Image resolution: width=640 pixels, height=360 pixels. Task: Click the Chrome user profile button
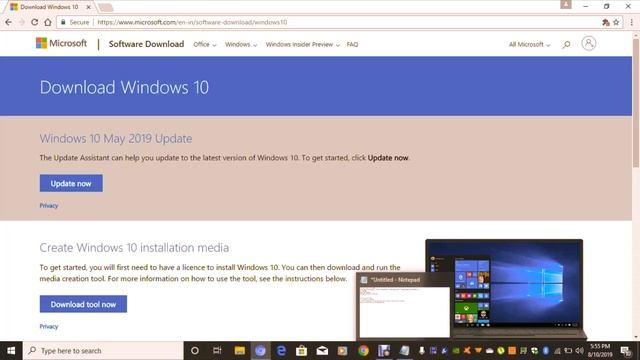[x=566, y=5]
